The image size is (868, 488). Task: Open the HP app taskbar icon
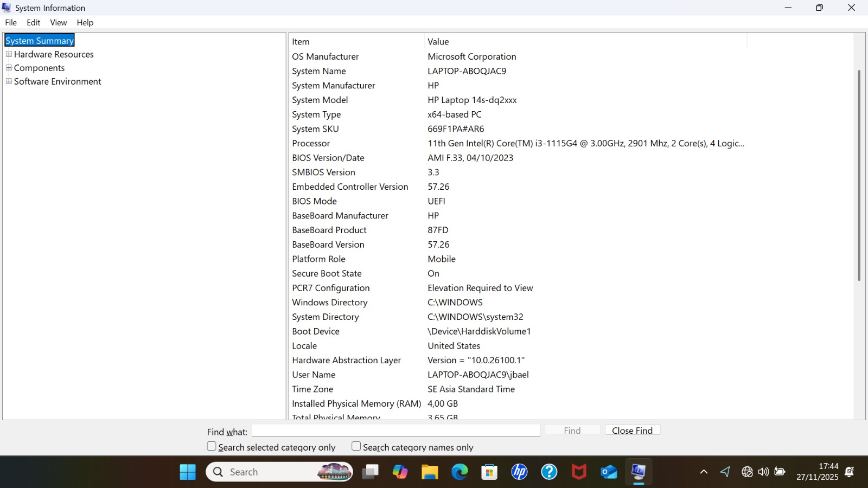519,472
